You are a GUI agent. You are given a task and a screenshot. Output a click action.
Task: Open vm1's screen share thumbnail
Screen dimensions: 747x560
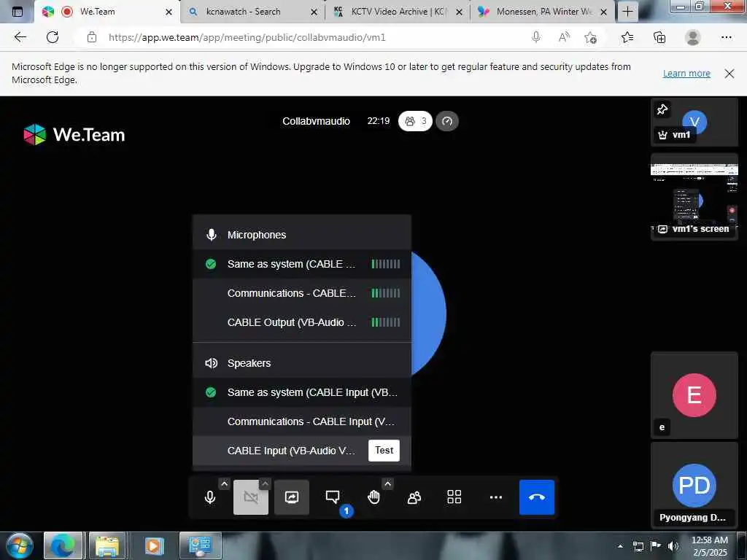coord(694,197)
